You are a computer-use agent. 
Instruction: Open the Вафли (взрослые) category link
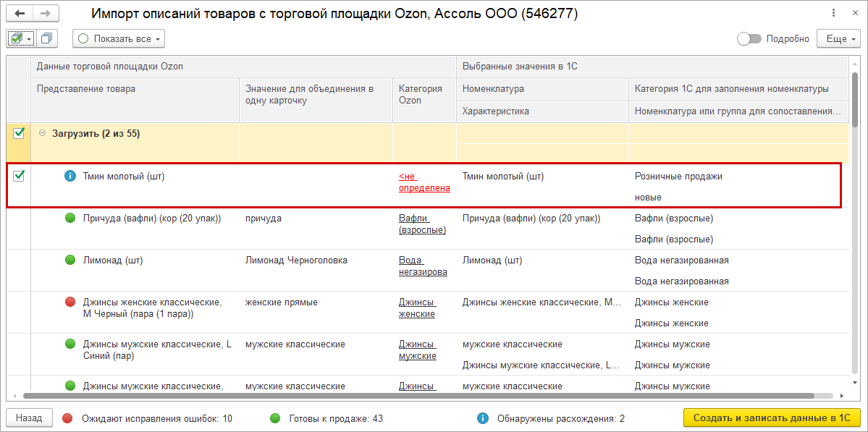(x=422, y=224)
